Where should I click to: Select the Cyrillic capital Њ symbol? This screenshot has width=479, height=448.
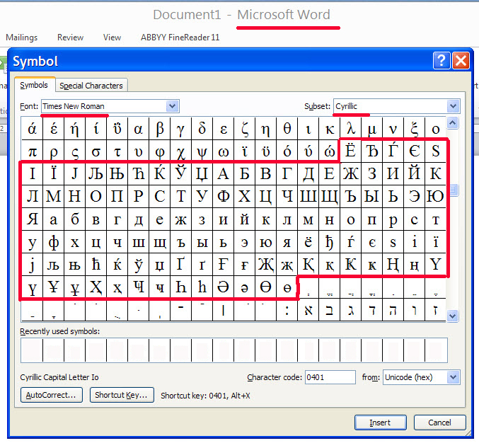[117, 173]
